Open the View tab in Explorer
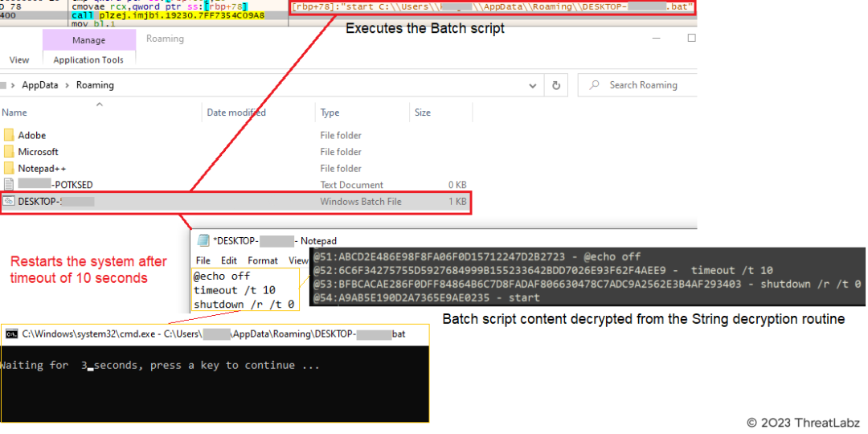868x434 pixels. pyautogui.click(x=19, y=60)
